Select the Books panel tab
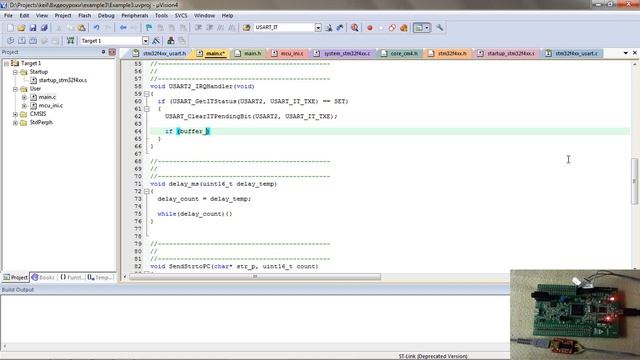The width and height of the screenshot is (640, 360). (x=43, y=278)
